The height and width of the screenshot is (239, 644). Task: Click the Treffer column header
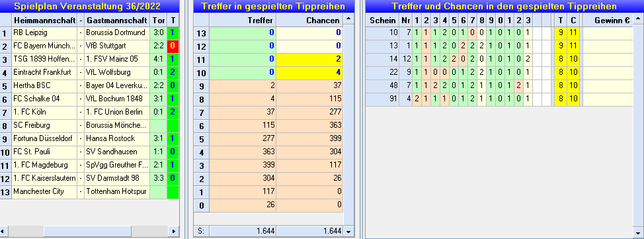[243, 20]
